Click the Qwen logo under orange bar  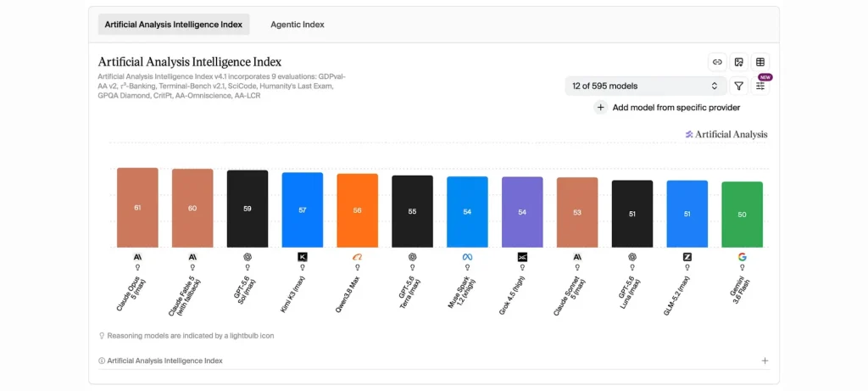point(357,257)
